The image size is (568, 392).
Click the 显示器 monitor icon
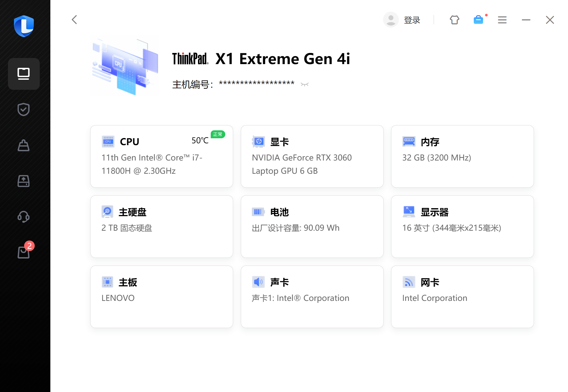pyautogui.click(x=409, y=212)
